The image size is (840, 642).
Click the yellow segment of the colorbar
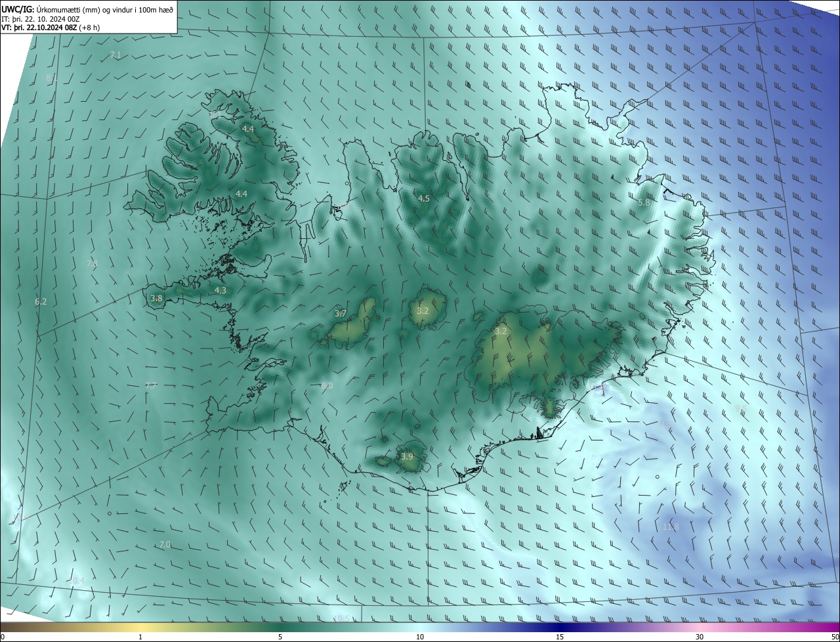(140, 628)
